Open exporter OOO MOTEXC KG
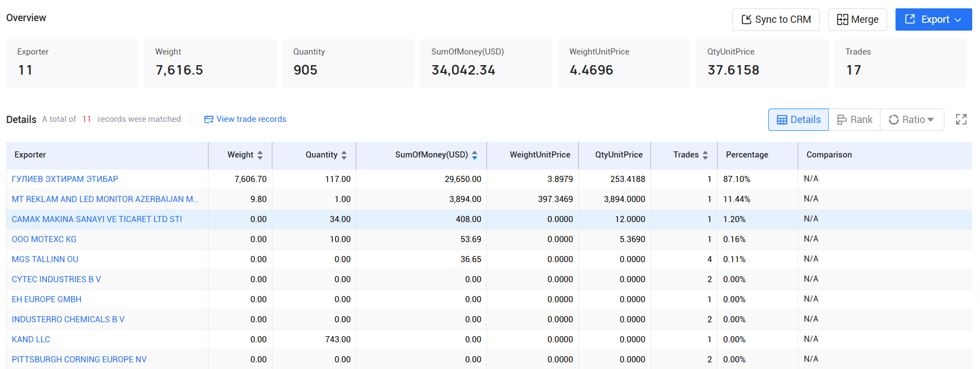 click(44, 239)
